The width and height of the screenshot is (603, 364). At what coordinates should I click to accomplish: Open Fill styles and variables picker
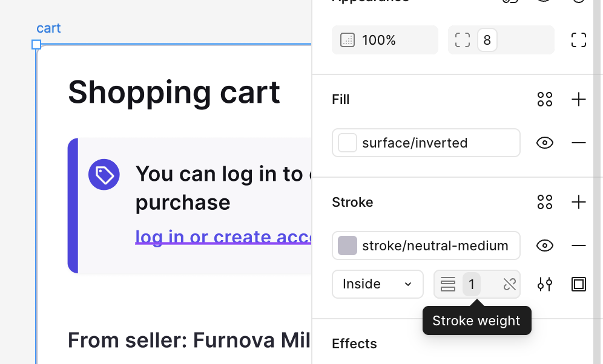coord(545,99)
